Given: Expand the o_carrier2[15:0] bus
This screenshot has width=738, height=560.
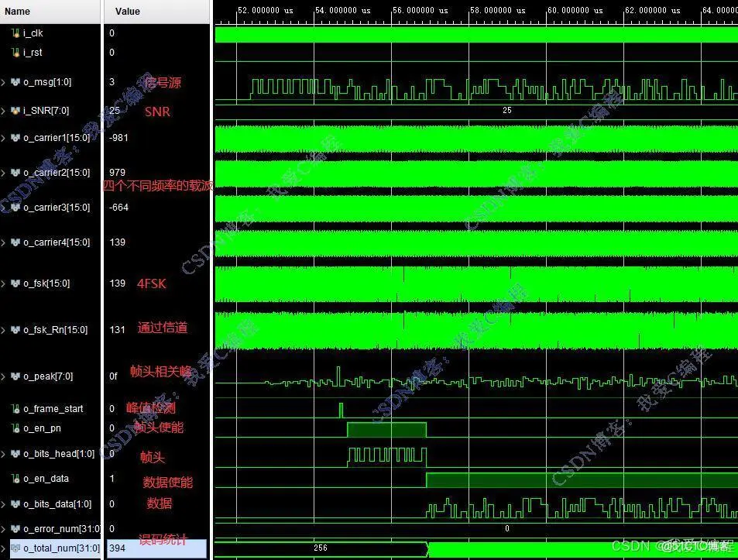Looking at the screenshot, I should click(x=3, y=173).
